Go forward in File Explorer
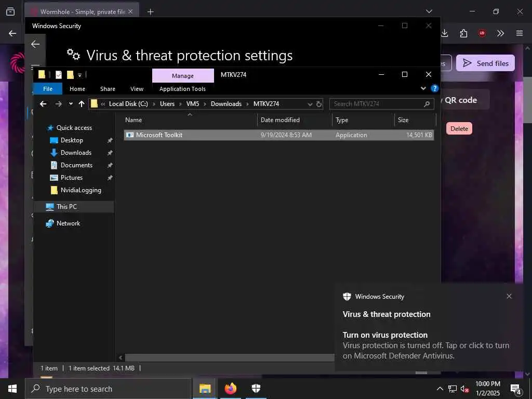The width and height of the screenshot is (532, 399). 58,104
